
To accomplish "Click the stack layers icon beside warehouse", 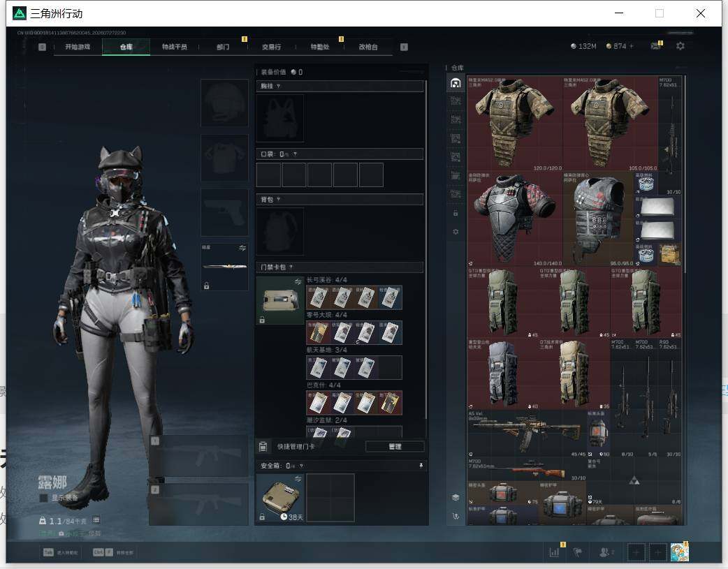I will (x=456, y=498).
